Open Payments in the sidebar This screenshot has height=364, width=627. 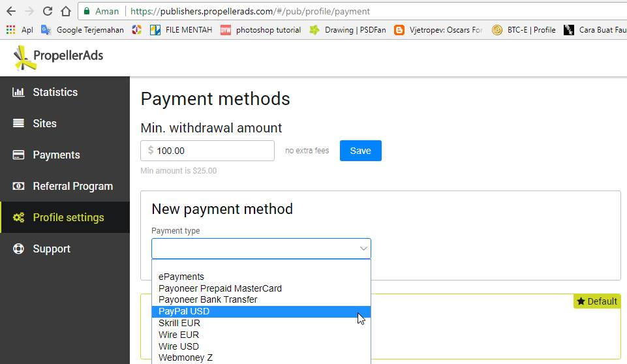(65, 155)
